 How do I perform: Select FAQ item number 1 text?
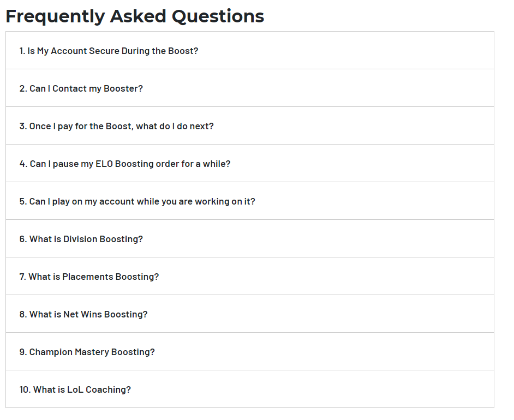coord(109,51)
